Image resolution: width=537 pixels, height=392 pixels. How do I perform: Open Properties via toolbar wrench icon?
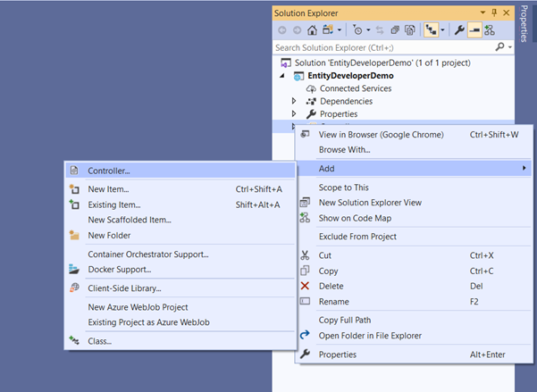459,30
